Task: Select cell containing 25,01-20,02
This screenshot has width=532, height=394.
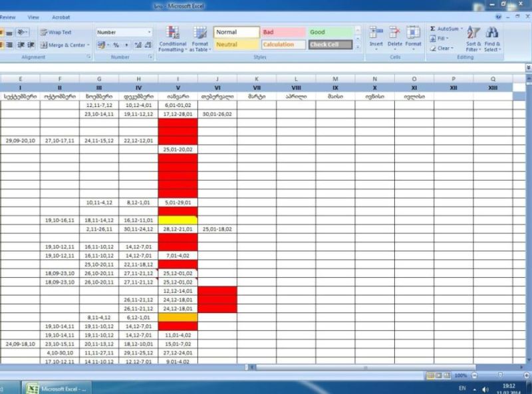Action: click(178, 149)
